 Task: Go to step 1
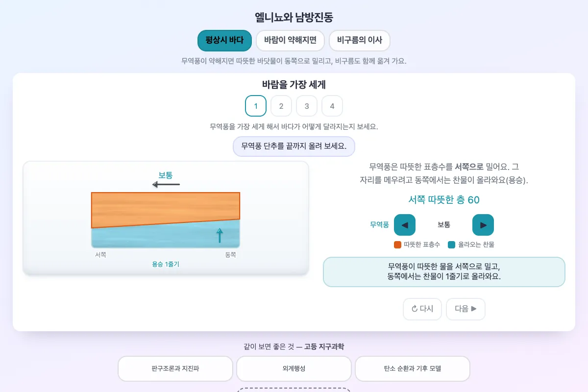pyautogui.click(x=256, y=106)
